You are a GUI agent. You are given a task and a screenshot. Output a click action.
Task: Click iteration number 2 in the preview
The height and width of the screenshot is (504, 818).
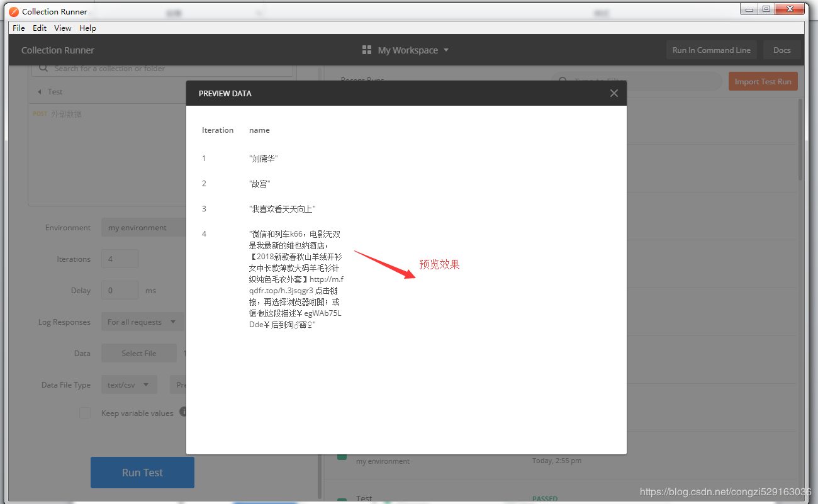click(204, 184)
